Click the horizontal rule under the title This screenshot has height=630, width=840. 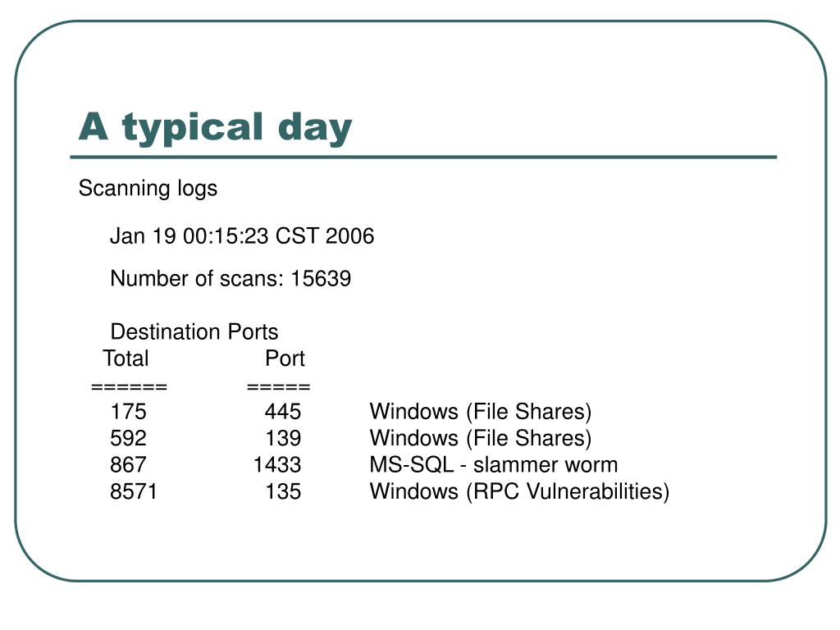[x=423, y=157]
